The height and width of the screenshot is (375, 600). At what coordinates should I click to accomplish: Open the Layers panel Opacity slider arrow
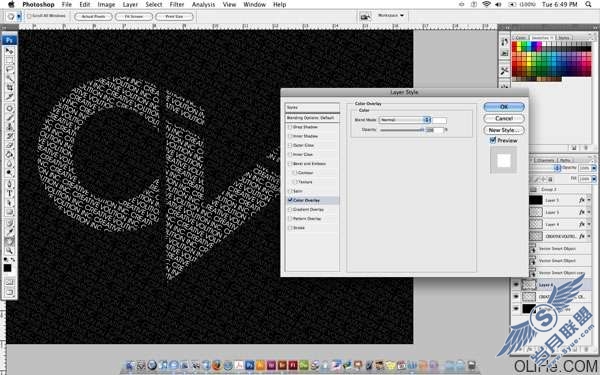[594, 168]
